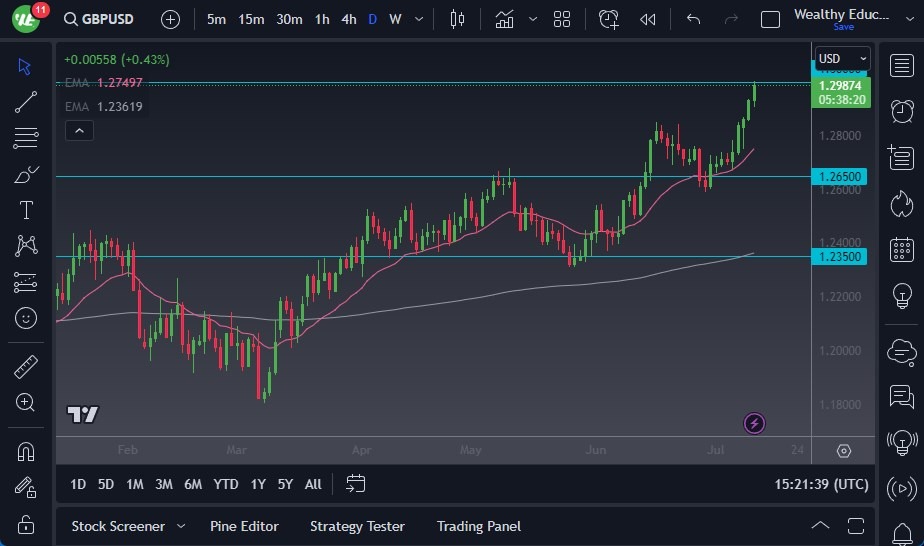The height and width of the screenshot is (546, 924).
Task: Select the trend line drawing tool
Action: click(26, 102)
